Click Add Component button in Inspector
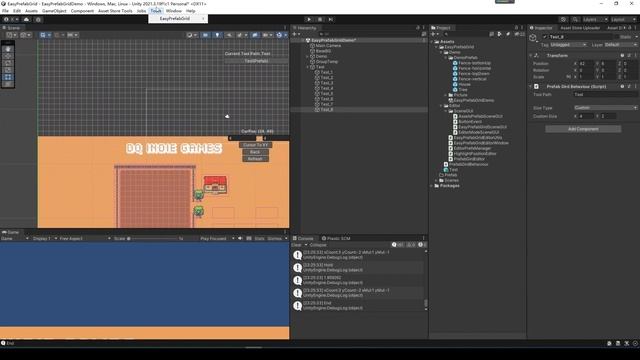The height and width of the screenshot is (360, 640). point(583,129)
